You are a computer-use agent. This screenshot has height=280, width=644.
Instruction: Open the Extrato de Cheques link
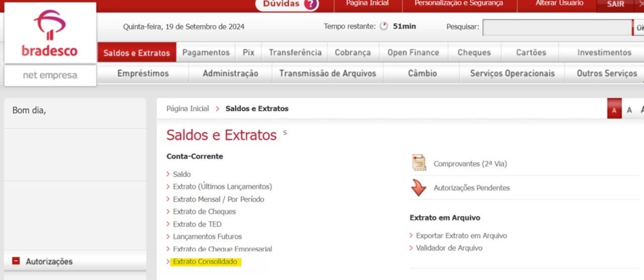point(204,211)
